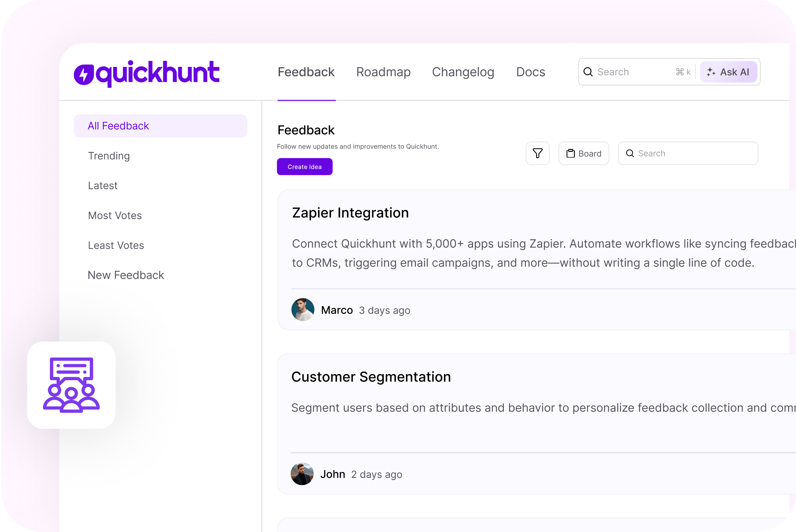The height and width of the screenshot is (532, 796).
Task: Focus the feedback list Search field
Action: (688, 153)
